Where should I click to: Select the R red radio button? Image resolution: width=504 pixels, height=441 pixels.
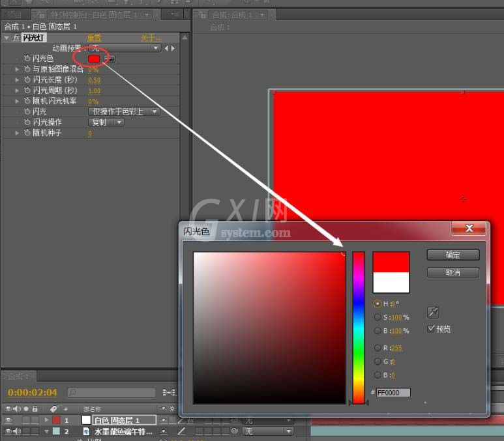click(378, 348)
